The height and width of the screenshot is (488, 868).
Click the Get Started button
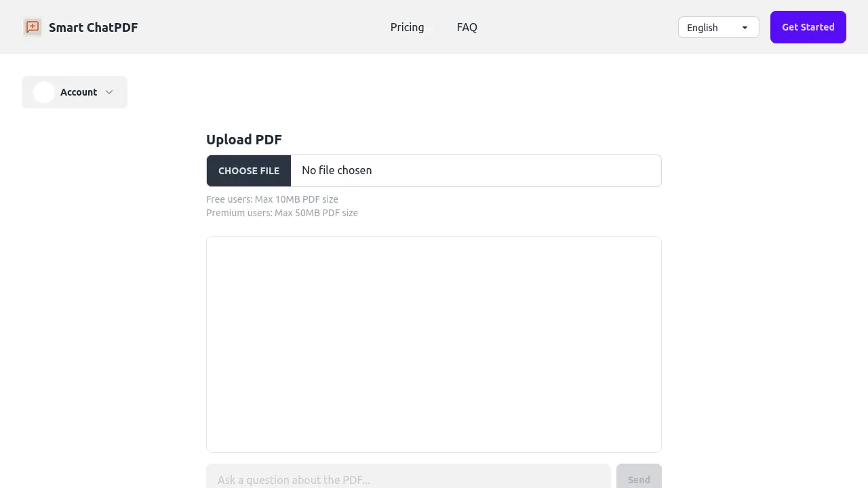click(x=808, y=27)
